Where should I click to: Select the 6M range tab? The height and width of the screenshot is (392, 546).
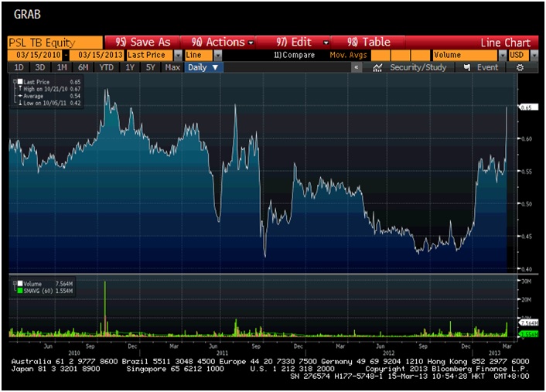[x=83, y=67]
